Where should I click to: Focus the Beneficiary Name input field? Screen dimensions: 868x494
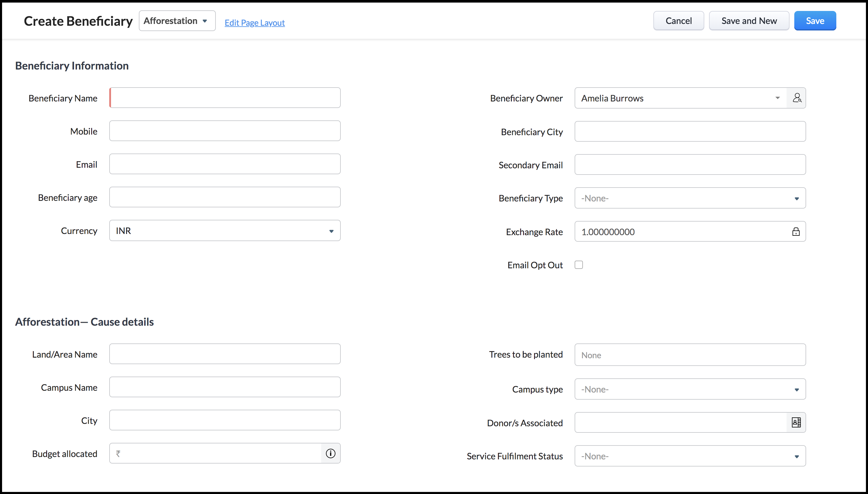pos(225,98)
